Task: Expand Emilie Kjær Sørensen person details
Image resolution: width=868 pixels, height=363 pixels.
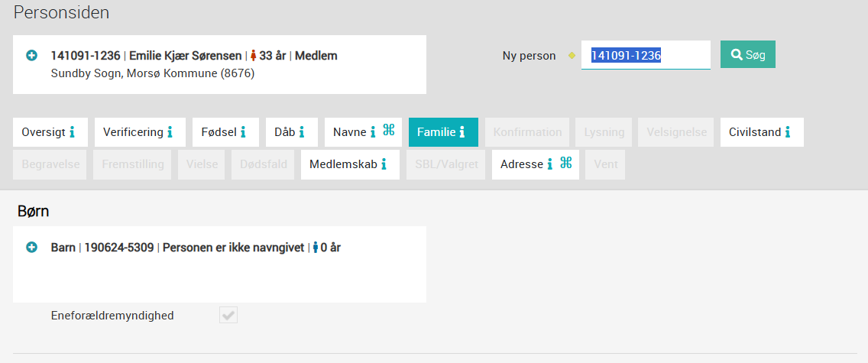Action: [31, 55]
